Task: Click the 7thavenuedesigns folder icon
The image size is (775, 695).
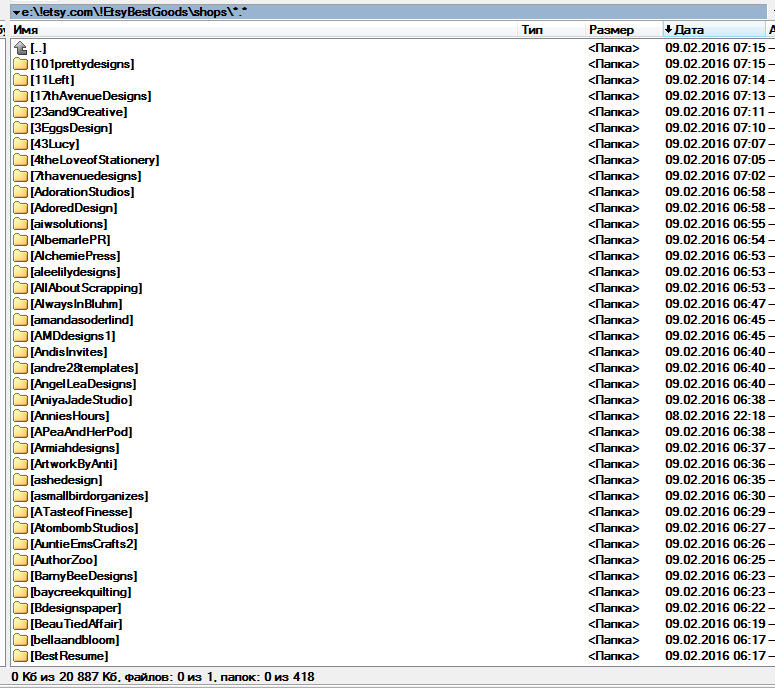Action: [20, 176]
